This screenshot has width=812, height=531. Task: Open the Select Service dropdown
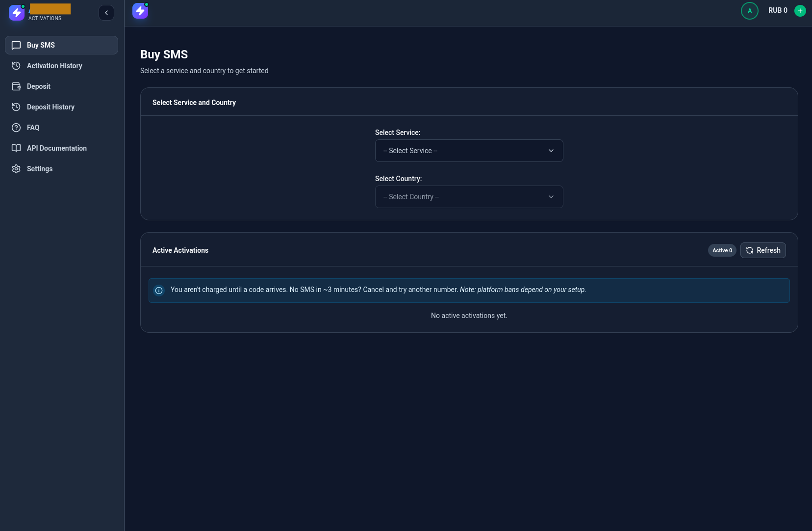click(x=469, y=151)
